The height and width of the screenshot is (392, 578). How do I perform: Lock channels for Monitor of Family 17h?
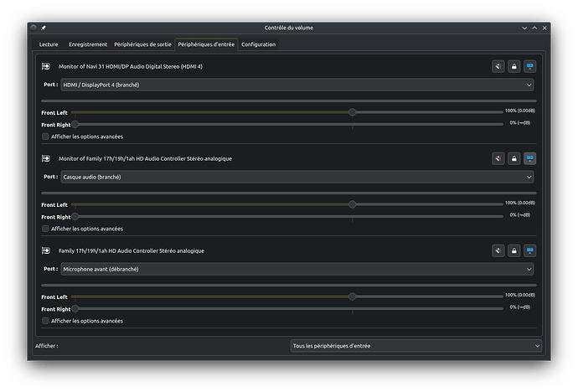coord(513,158)
